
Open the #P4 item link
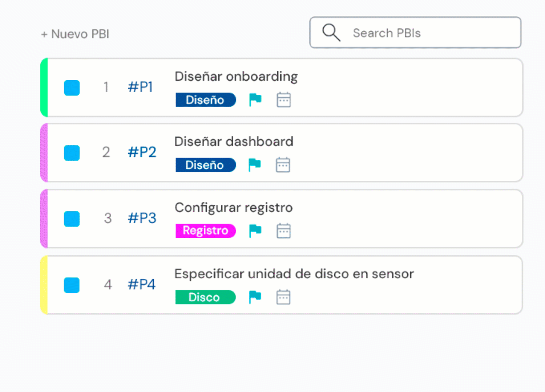pos(142,285)
